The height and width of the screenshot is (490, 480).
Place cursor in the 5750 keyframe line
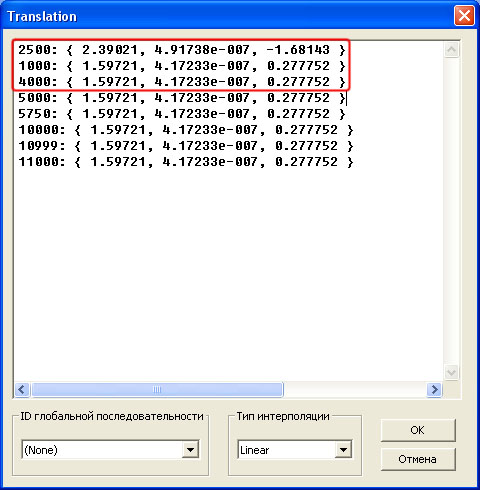tap(182, 114)
